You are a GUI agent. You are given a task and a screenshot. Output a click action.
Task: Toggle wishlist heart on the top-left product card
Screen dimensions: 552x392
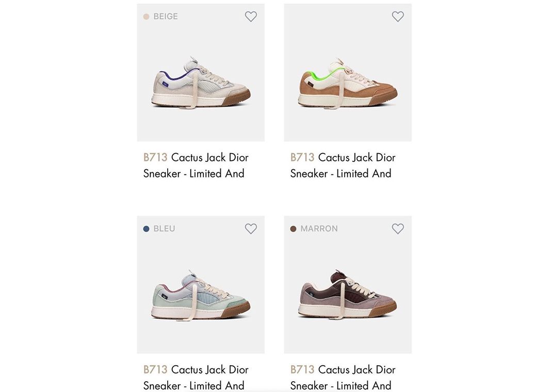point(251,16)
